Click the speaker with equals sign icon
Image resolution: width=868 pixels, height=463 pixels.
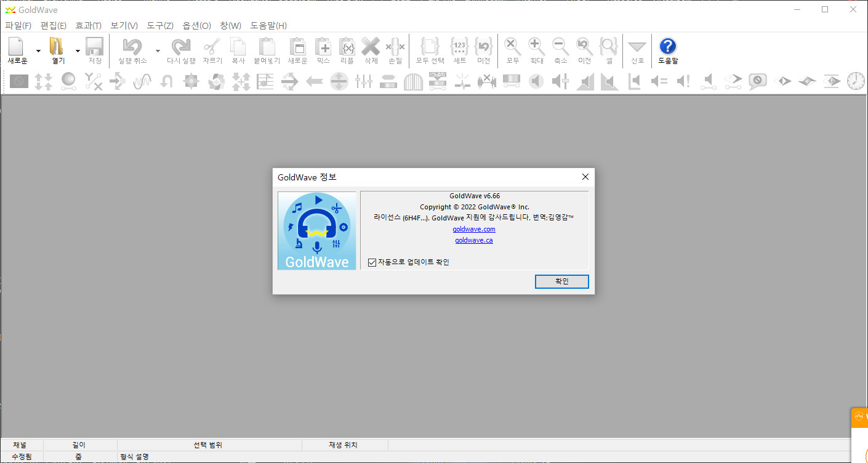click(659, 81)
